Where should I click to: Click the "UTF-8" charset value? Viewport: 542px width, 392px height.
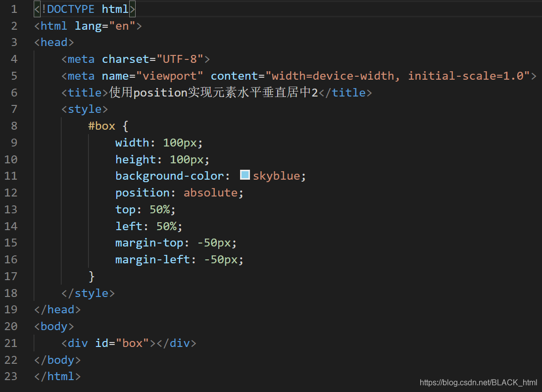[180, 59]
